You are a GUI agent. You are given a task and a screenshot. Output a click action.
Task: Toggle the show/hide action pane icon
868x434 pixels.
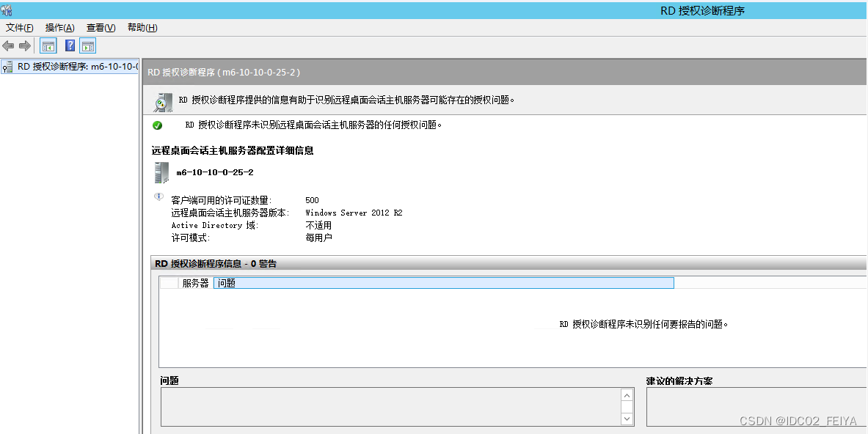pos(87,46)
